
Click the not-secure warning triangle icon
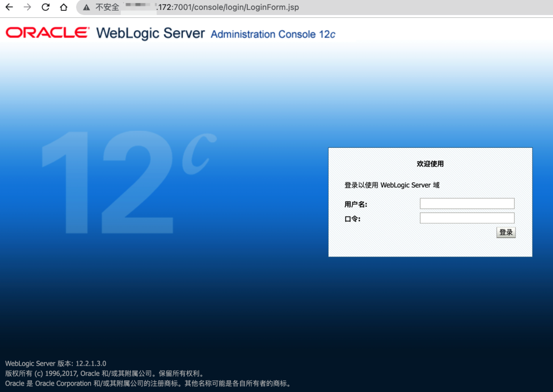(x=86, y=7)
